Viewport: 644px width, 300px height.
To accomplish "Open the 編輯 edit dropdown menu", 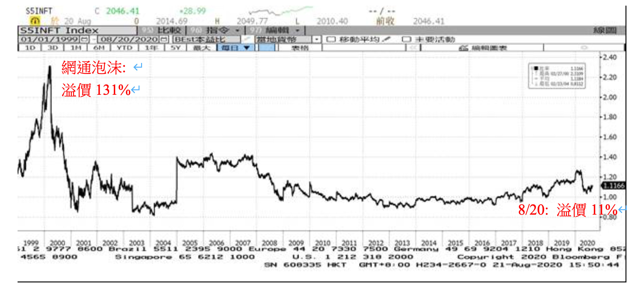I will point(276,30).
